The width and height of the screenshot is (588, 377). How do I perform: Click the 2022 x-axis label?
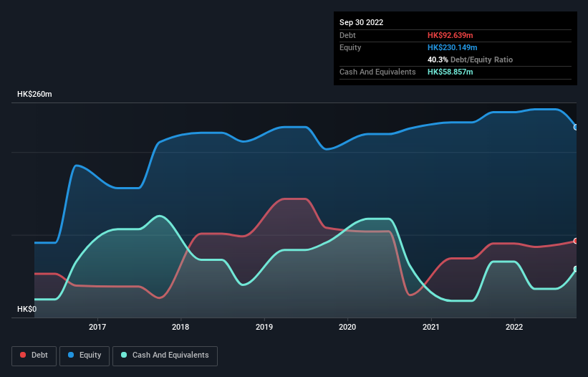(x=514, y=327)
